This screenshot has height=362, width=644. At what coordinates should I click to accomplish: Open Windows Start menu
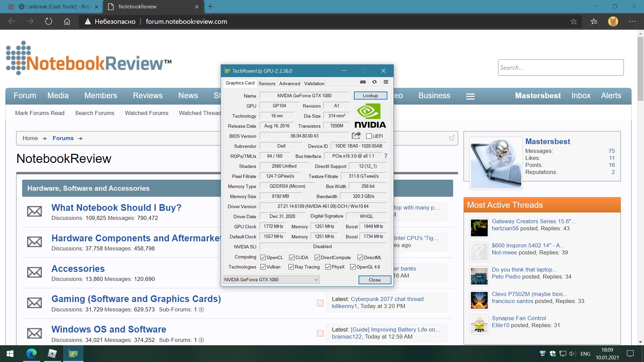[x=10, y=354]
